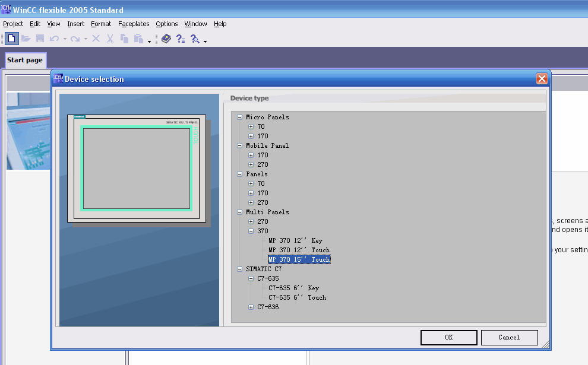Open the Edit menu
Viewport: 588px width, 365px height.
click(35, 24)
